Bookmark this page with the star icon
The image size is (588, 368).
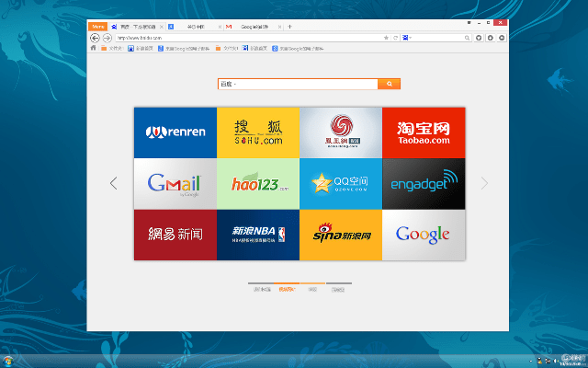pyautogui.click(x=386, y=38)
